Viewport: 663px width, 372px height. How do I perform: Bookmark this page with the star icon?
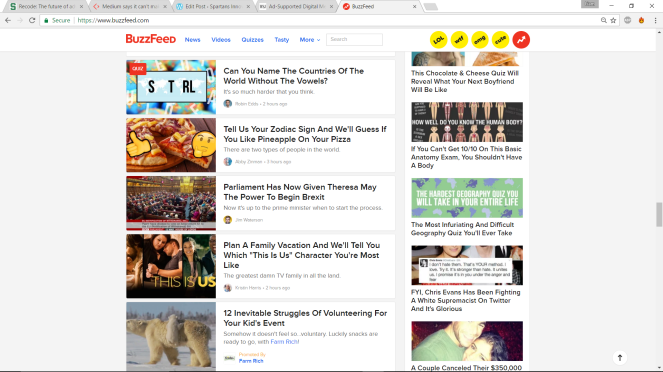click(x=613, y=20)
